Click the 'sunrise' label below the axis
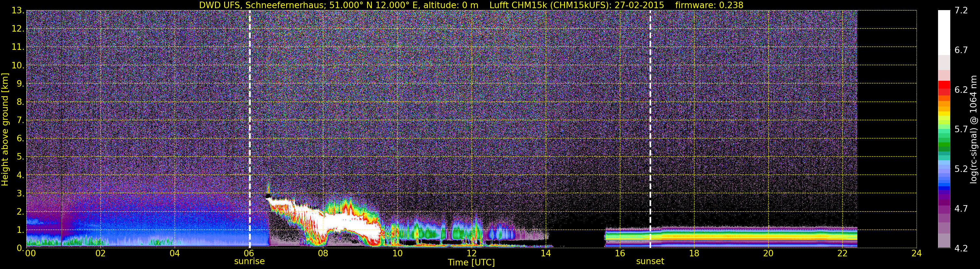This screenshot has height=269, width=980. click(x=249, y=262)
